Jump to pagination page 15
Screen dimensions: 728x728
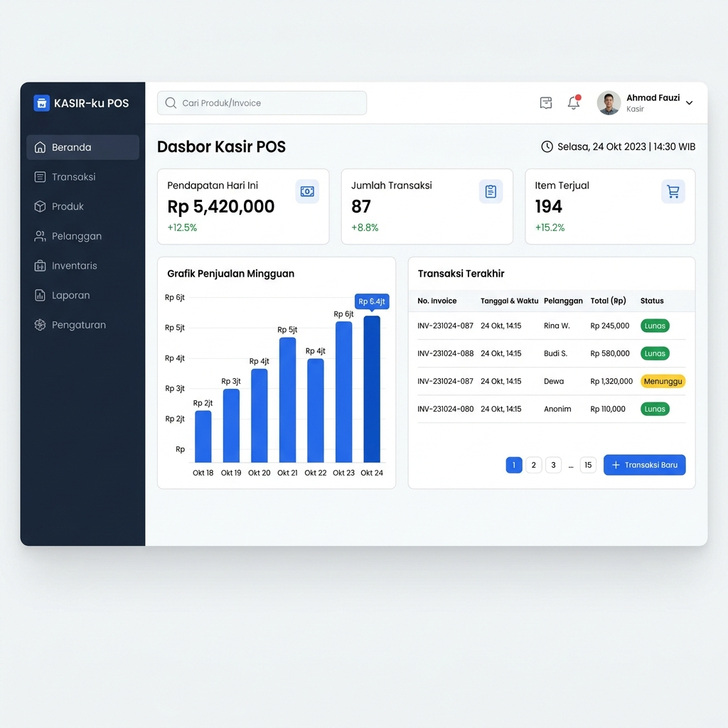tap(588, 465)
